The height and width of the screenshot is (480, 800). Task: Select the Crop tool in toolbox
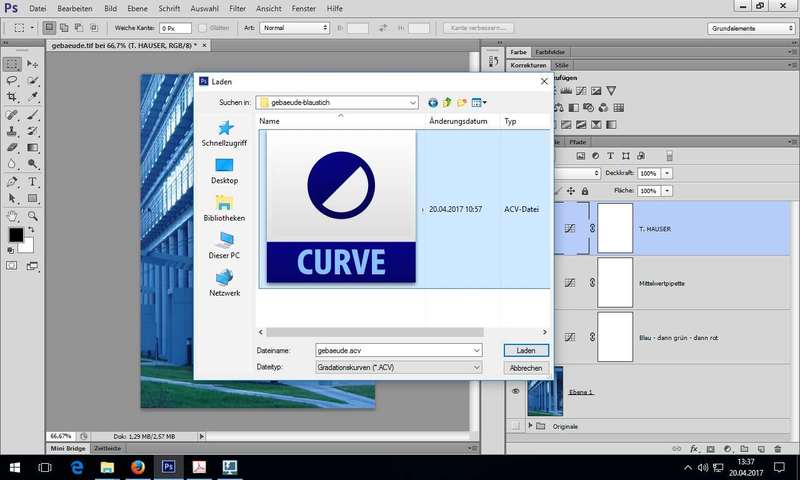tap(12, 97)
